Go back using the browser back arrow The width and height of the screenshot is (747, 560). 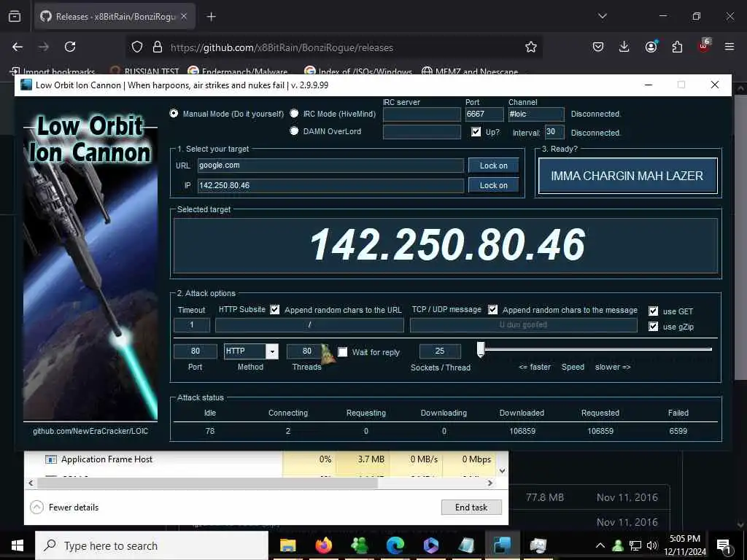tap(18, 47)
